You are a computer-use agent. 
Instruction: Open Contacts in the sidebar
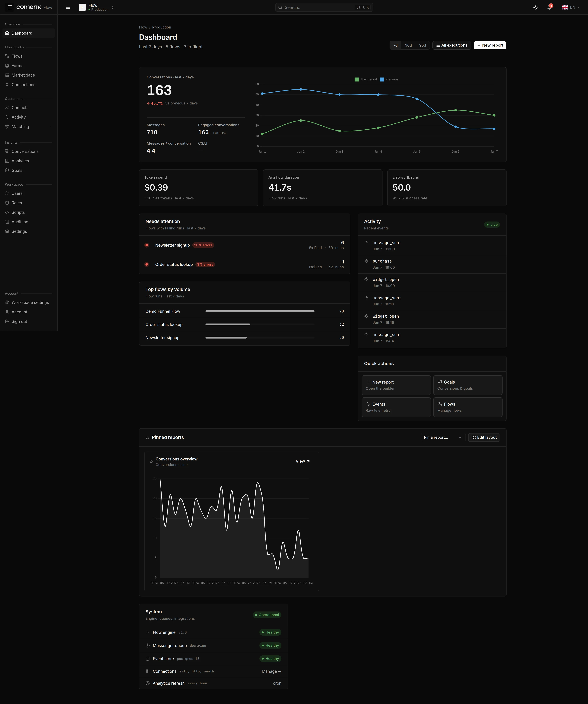(28, 108)
